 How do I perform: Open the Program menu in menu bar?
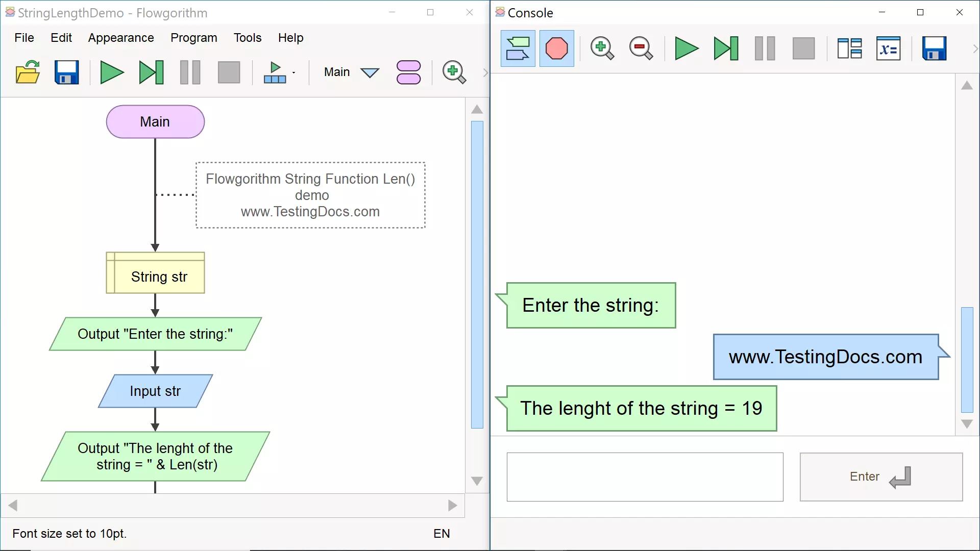tap(194, 37)
